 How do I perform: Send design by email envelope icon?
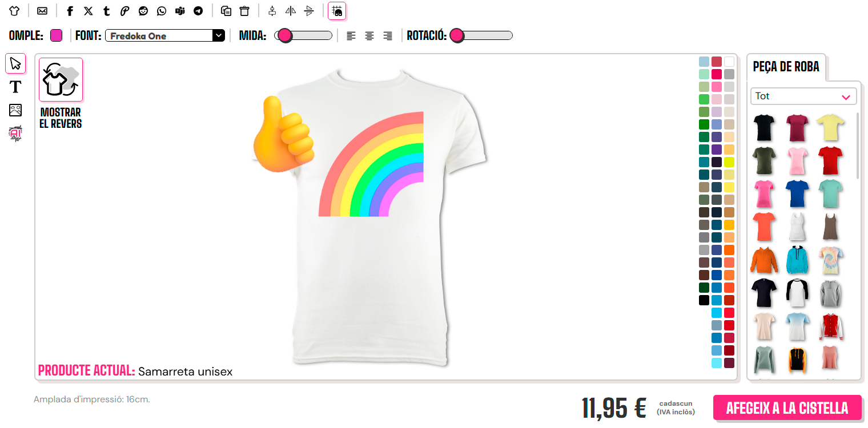coord(42,11)
